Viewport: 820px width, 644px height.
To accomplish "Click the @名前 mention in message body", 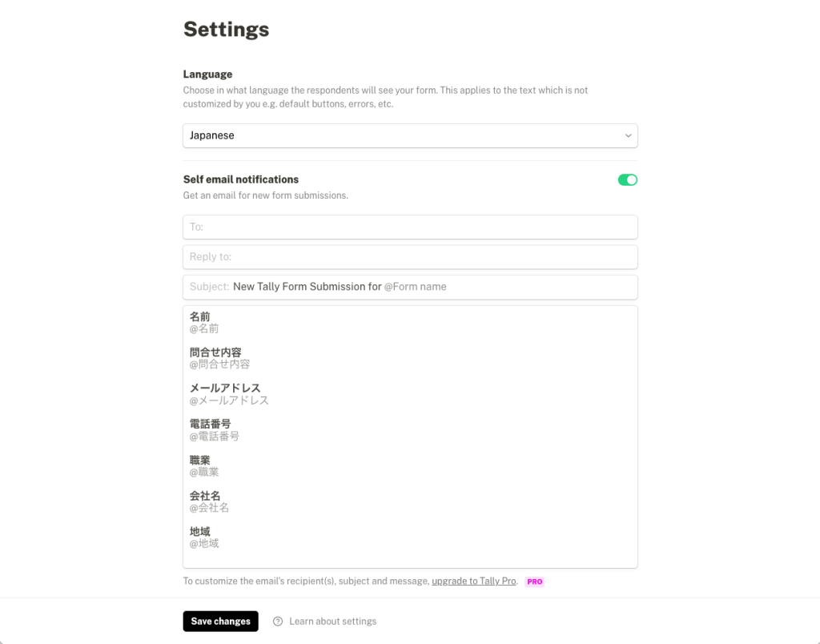I will 204,328.
